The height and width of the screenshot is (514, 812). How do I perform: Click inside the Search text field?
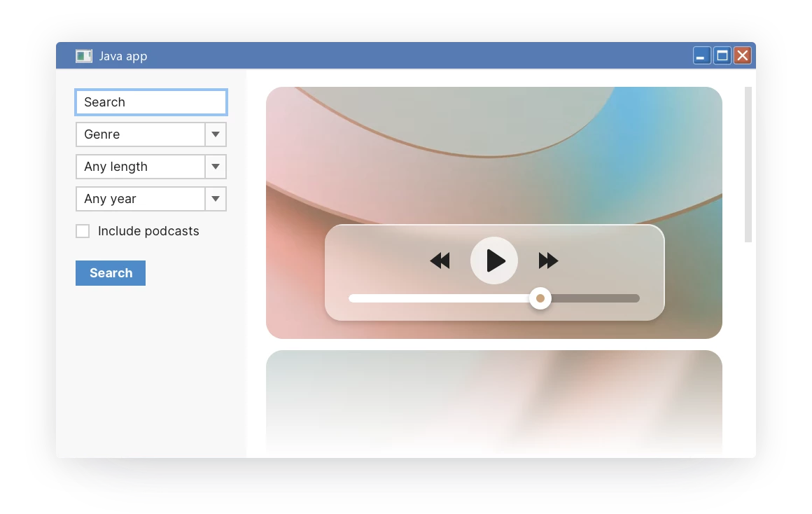[x=150, y=102]
